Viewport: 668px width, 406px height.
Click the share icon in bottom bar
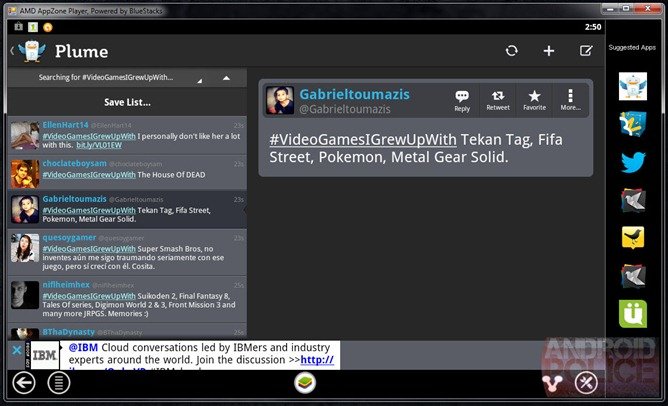coord(552,383)
